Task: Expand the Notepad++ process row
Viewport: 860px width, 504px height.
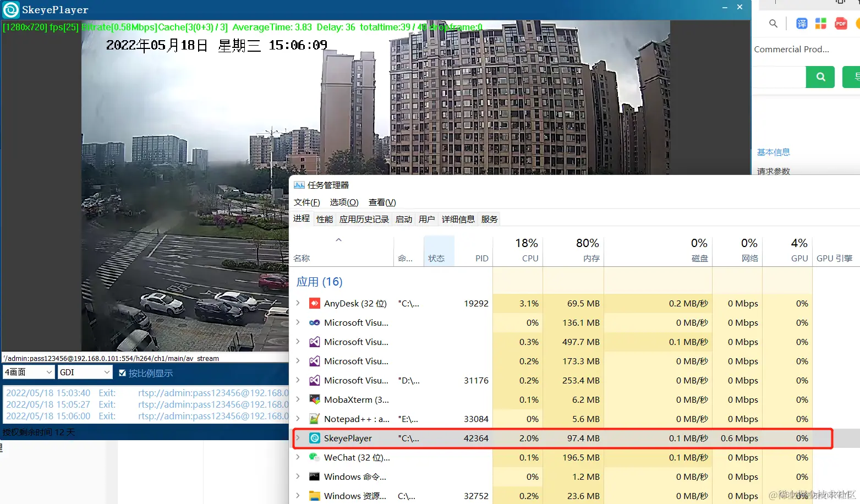Action: 298,419
